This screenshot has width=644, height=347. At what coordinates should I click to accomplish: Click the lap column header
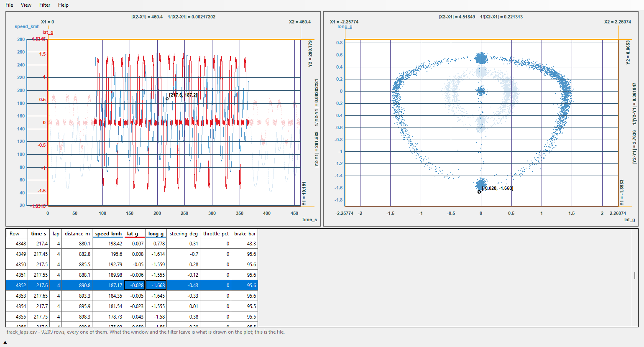(56, 234)
